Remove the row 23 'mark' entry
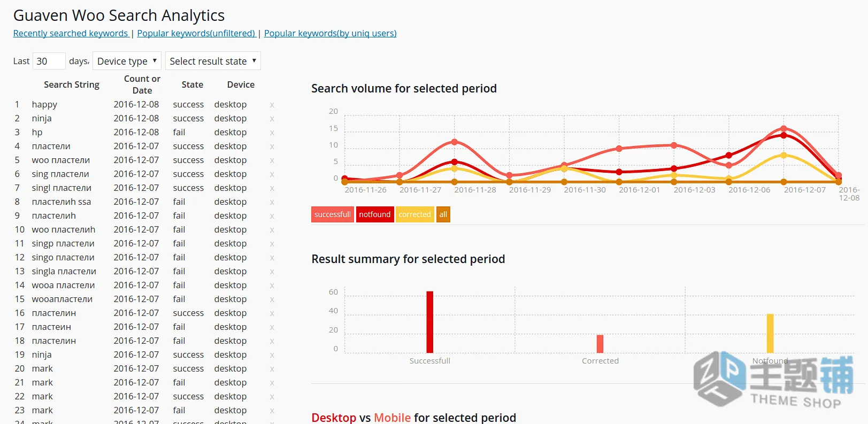 point(272,411)
